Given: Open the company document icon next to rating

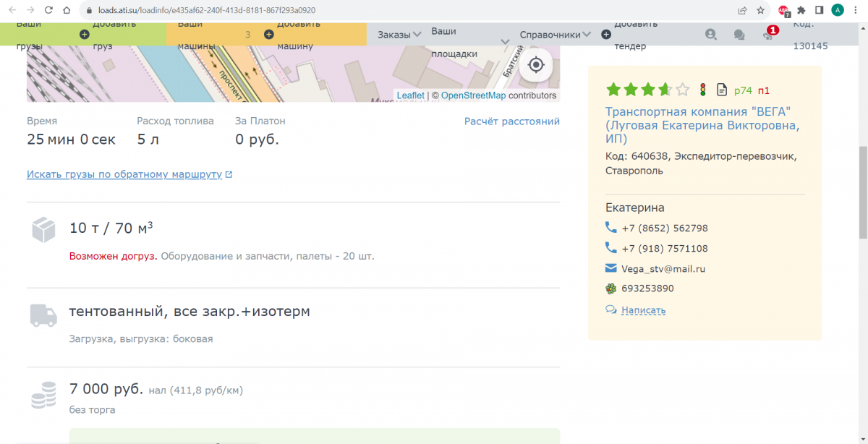Looking at the screenshot, I should [x=721, y=90].
